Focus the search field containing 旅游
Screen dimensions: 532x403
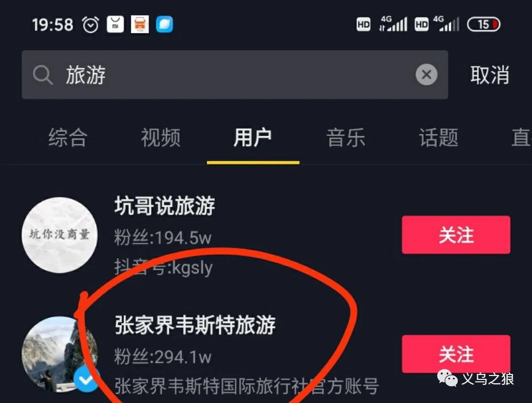pyautogui.click(x=235, y=74)
